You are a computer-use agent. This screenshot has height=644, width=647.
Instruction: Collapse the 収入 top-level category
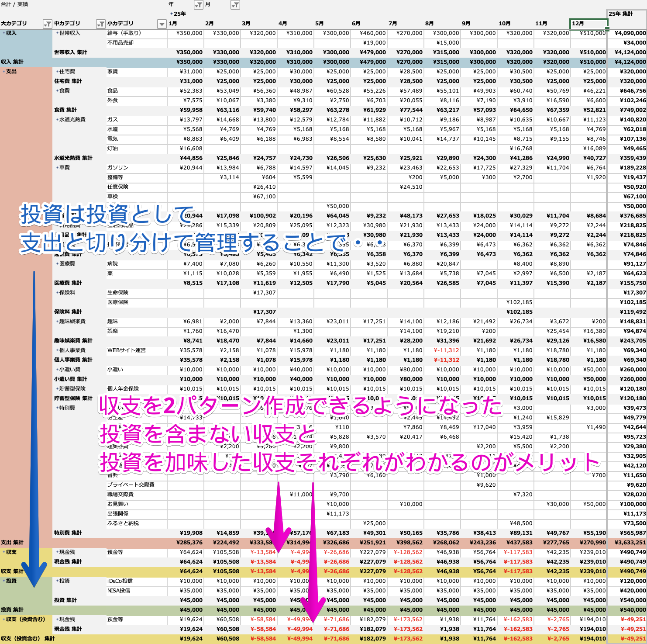pyautogui.click(x=4, y=33)
